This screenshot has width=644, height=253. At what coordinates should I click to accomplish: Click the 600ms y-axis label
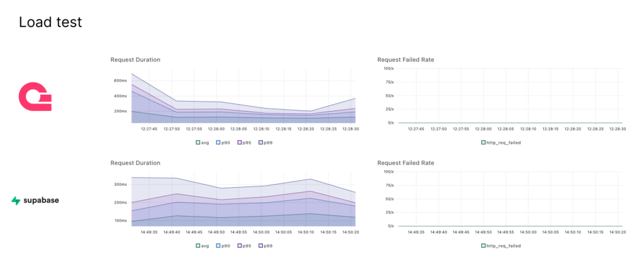[x=119, y=80]
